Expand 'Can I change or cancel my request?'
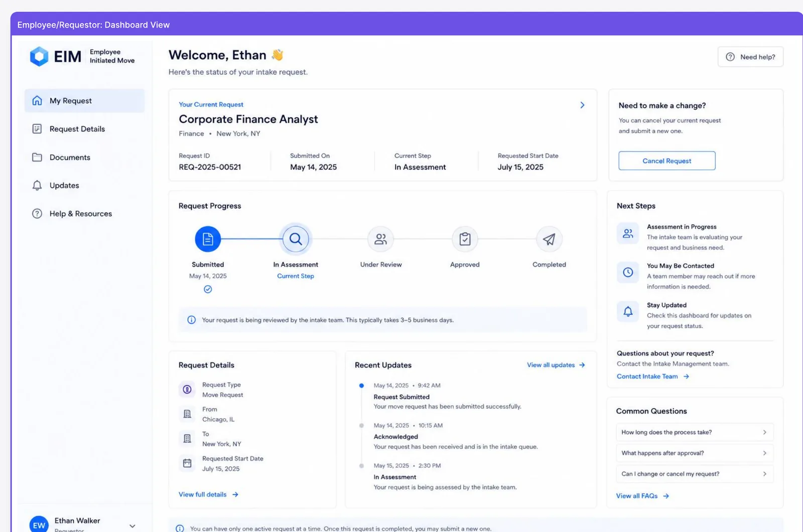Viewport: 803px width, 532px height. click(x=695, y=474)
